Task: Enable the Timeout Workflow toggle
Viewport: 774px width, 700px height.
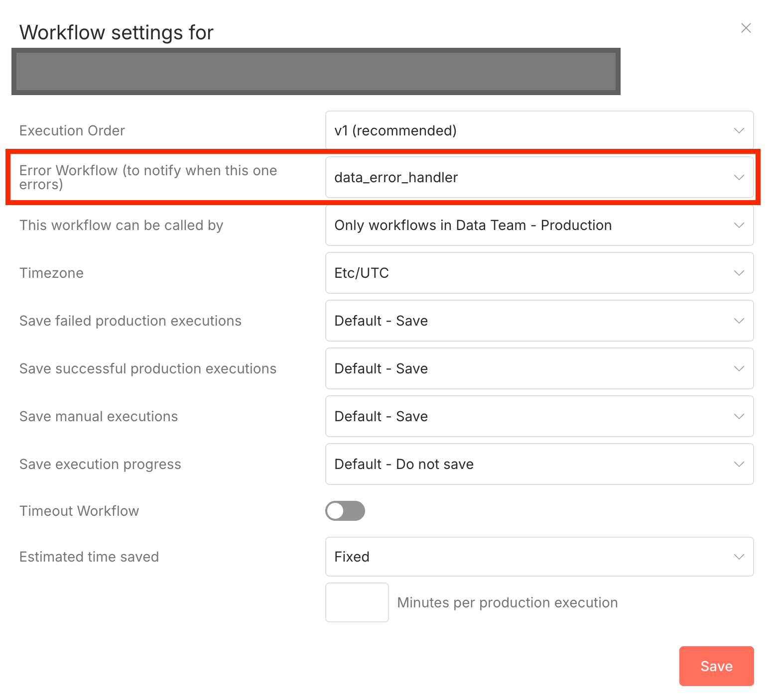Action: [x=345, y=511]
